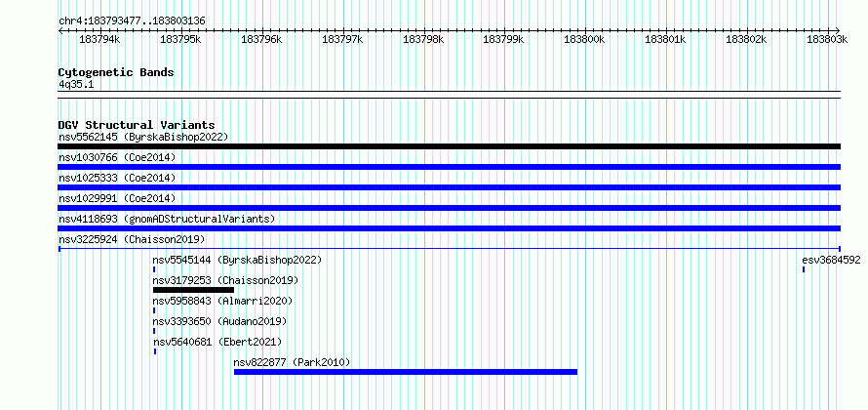
Task: Select the blue nsv822877 variant bar
Action: tap(406, 372)
